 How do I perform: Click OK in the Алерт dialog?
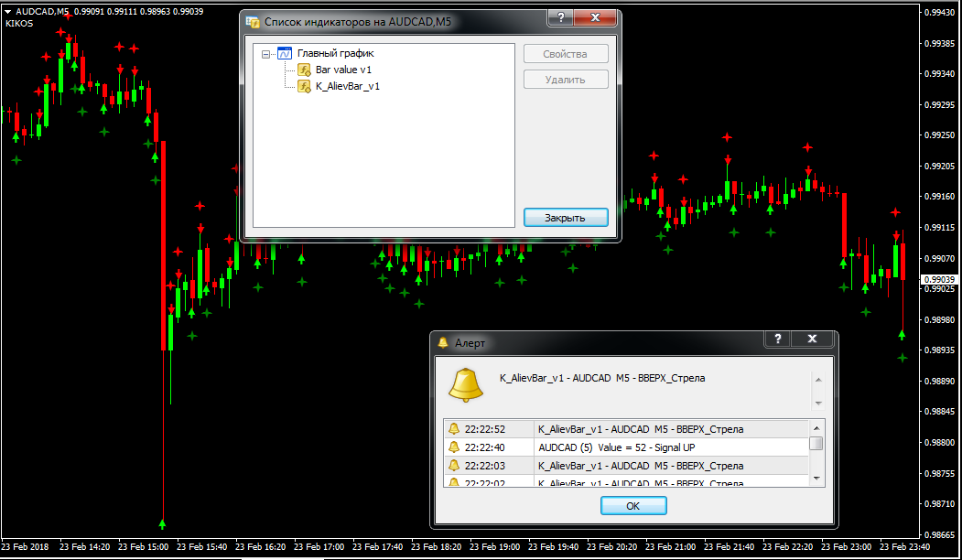(x=633, y=505)
